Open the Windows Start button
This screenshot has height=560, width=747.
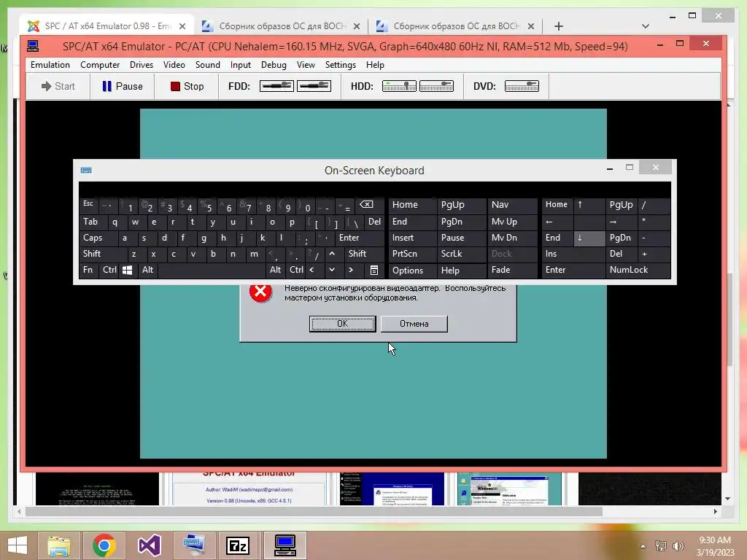tap(18, 545)
